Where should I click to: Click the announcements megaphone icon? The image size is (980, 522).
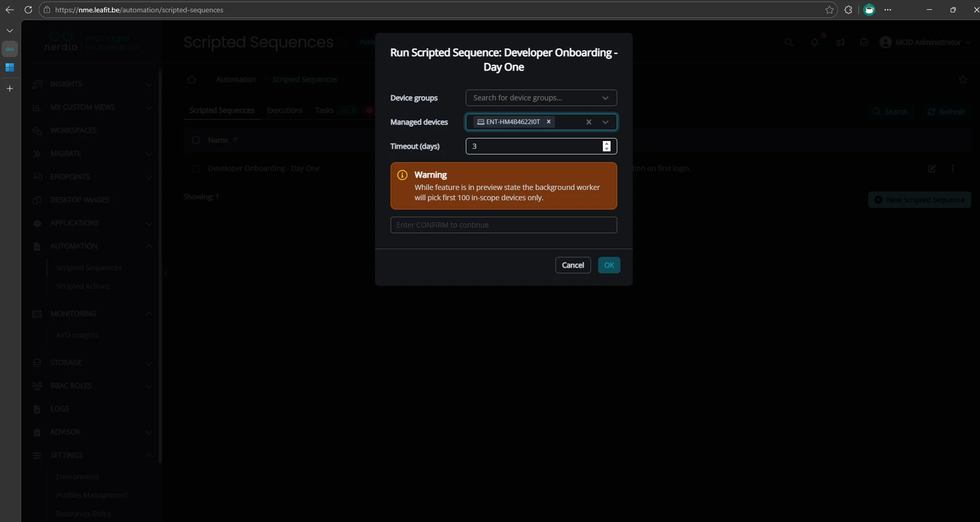840,42
